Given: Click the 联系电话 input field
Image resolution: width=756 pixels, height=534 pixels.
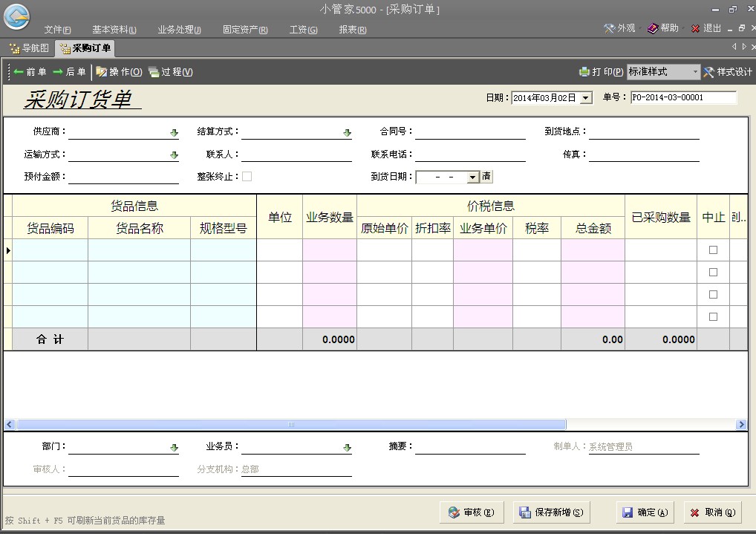Looking at the screenshot, I should click(x=470, y=154).
